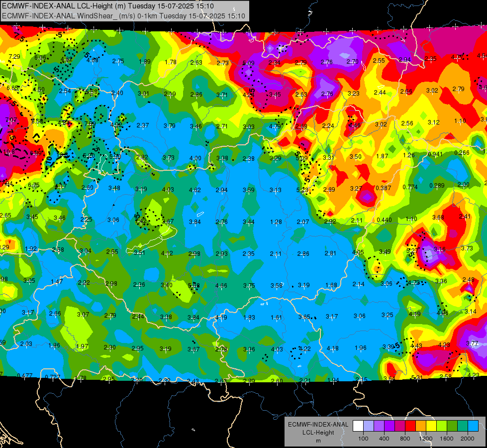The width and height of the screenshot is (487, 448).
Task: Select the low shear value 0.387
Action: (383, 188)
